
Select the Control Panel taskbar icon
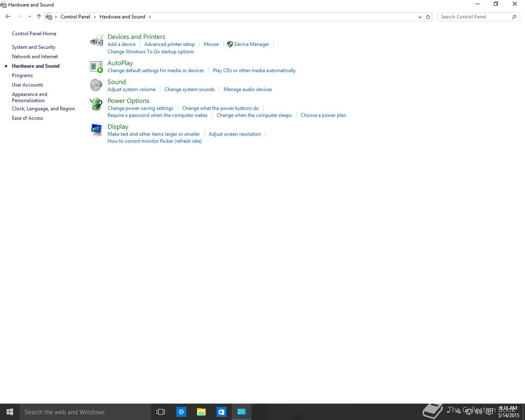[242, 412]
